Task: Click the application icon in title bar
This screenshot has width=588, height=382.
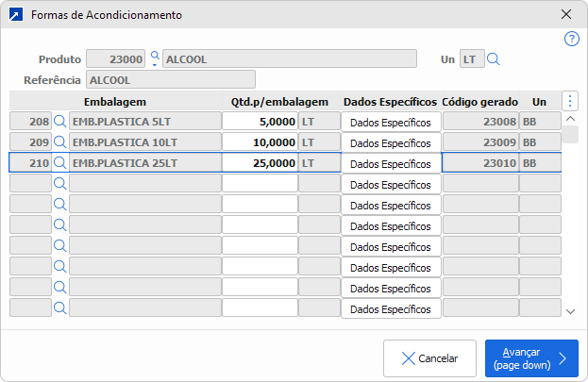Action: (x=14, y=15)
